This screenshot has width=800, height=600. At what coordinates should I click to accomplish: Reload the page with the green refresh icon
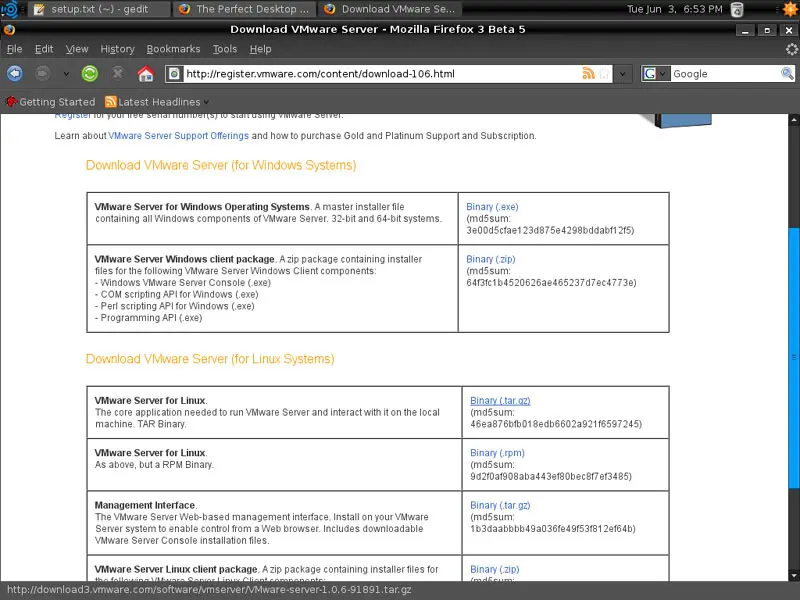90,73
